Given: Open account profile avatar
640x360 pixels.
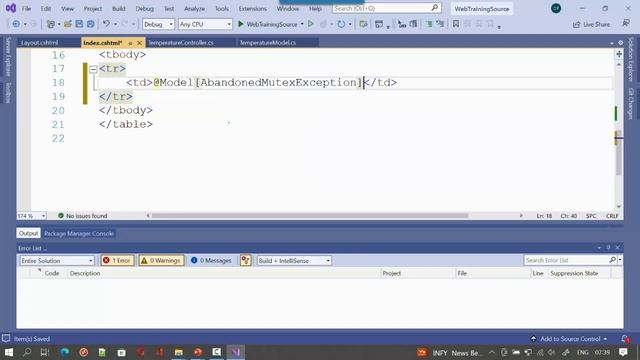Looking at the screenshot, I should pyautogui.click(x=556, y=8).
